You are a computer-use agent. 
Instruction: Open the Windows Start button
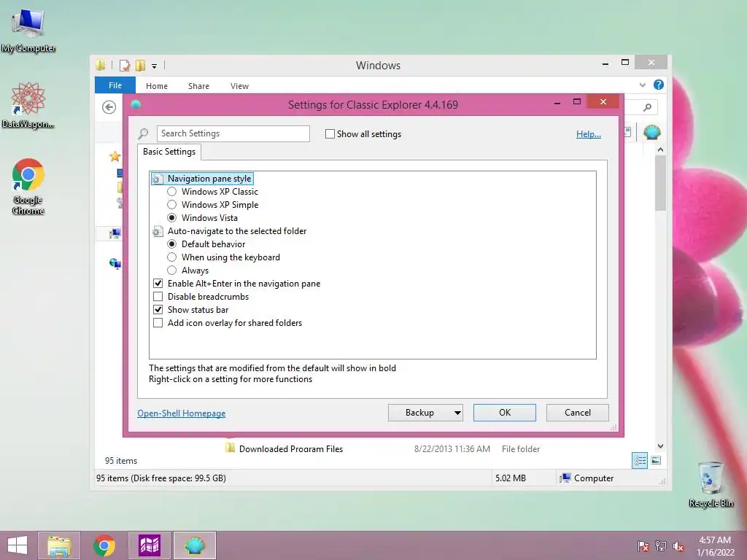(x=18, y=545)
